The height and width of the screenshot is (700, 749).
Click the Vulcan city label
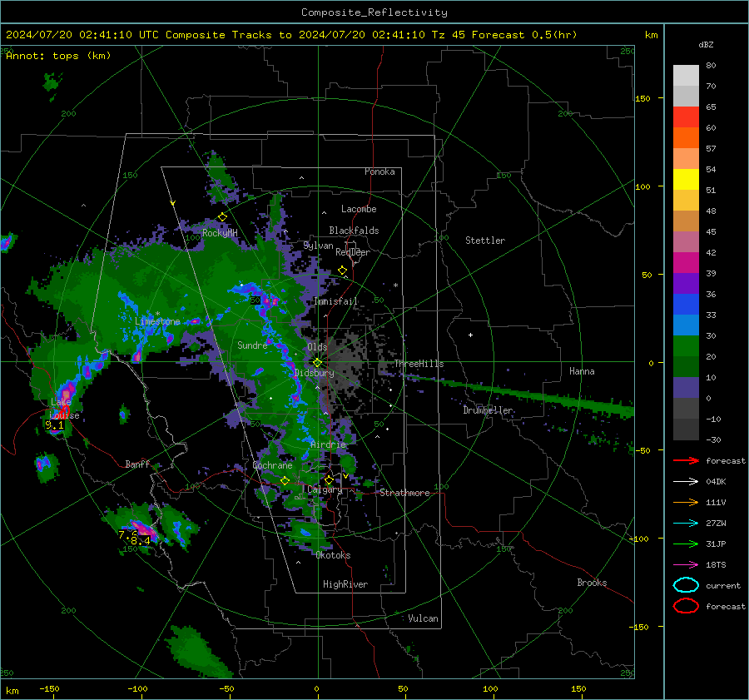(x=424, y=618)
